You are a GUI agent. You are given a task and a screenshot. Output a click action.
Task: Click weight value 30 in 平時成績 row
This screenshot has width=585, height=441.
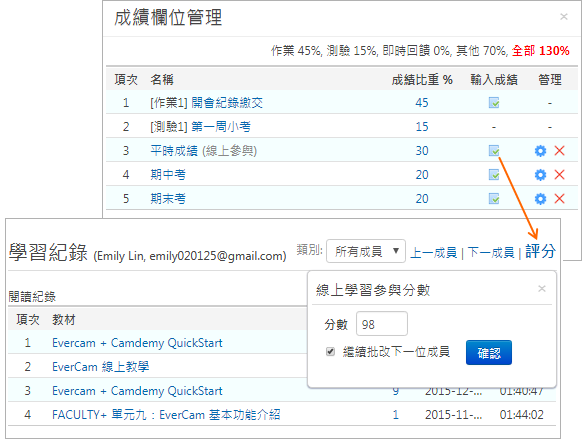tap(422, 151)
